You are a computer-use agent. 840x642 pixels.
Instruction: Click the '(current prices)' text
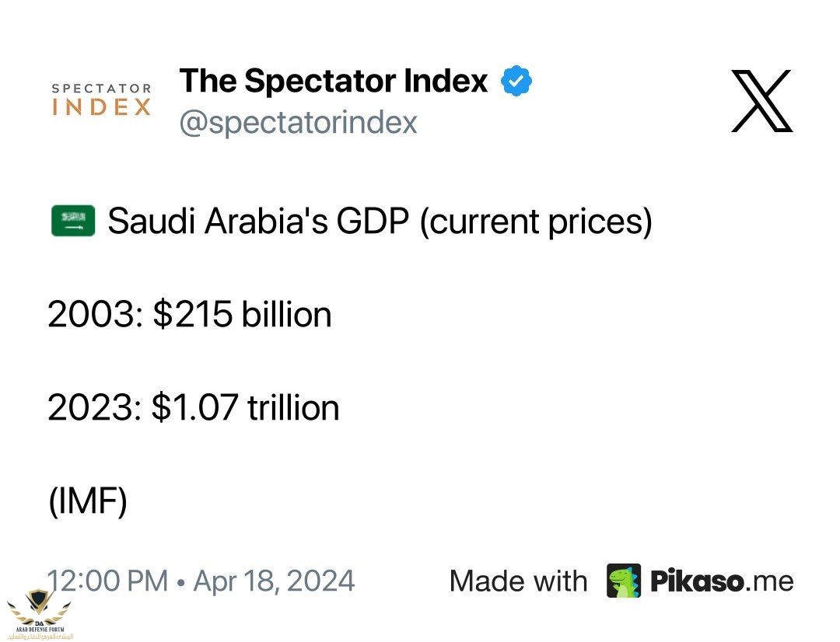tap(536, 222)
